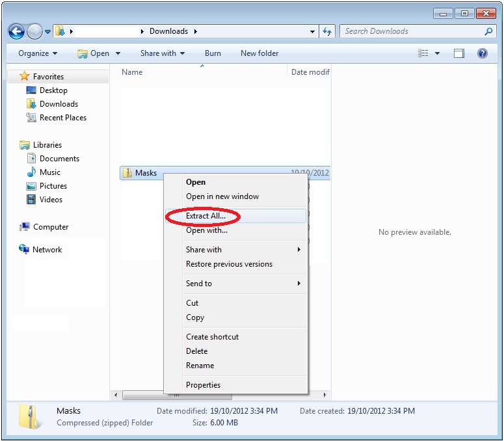Choose Open with... in the context menu
The height and width of the screenshot is (441, 504).
coord(207,230)
